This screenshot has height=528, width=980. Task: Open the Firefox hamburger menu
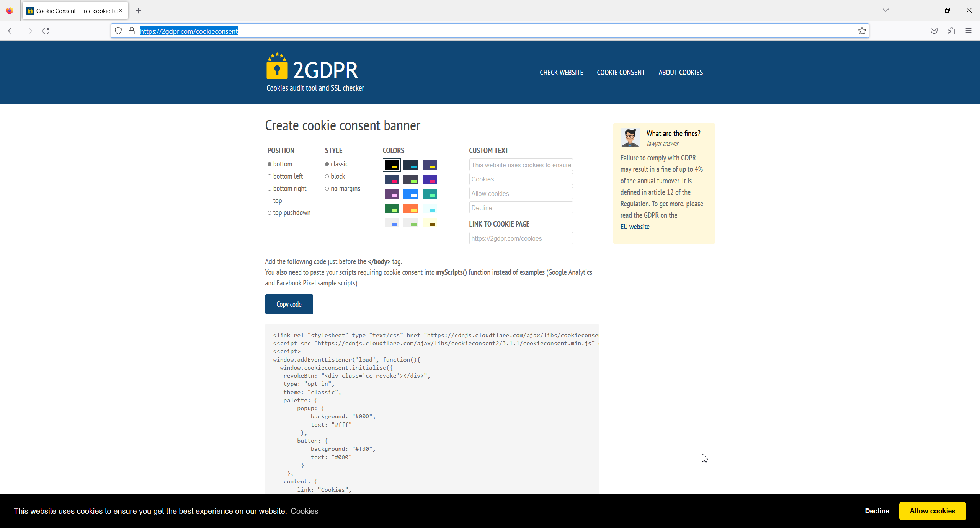point(969,31)
